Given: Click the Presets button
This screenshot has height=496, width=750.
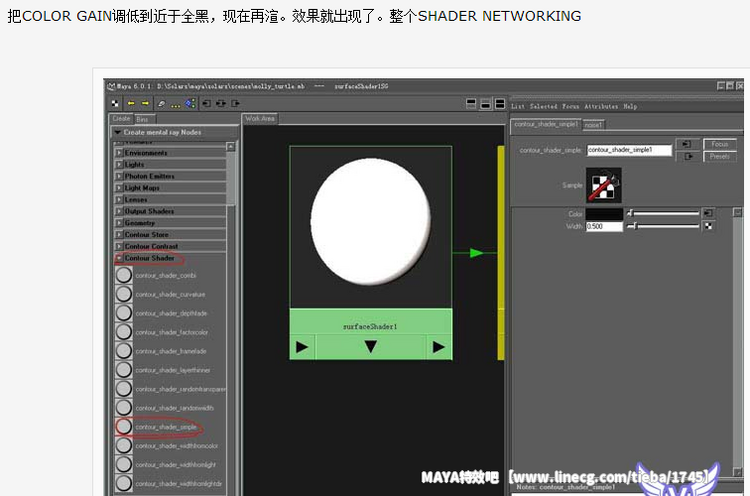Looking at the screenshot, I should 720,156.
